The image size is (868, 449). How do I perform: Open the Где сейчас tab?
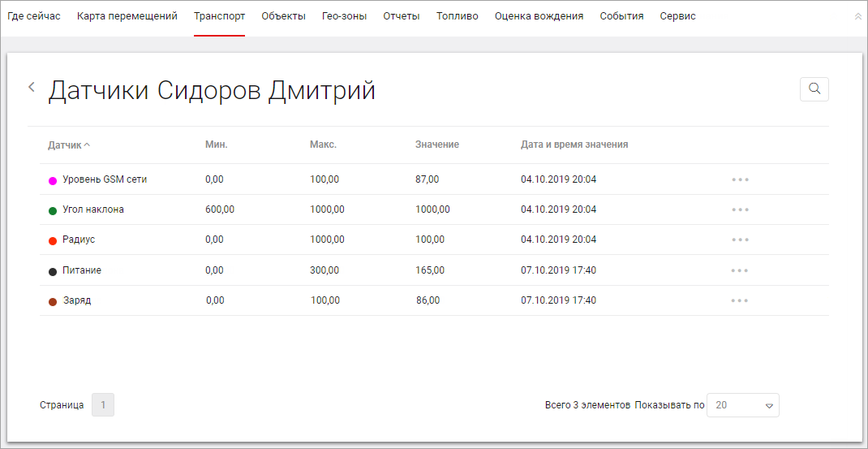34,16
